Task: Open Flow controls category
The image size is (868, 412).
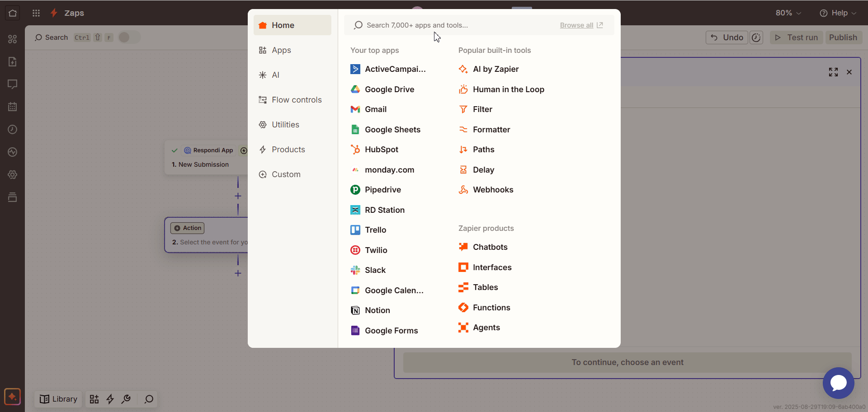Action: click(292, 100)
